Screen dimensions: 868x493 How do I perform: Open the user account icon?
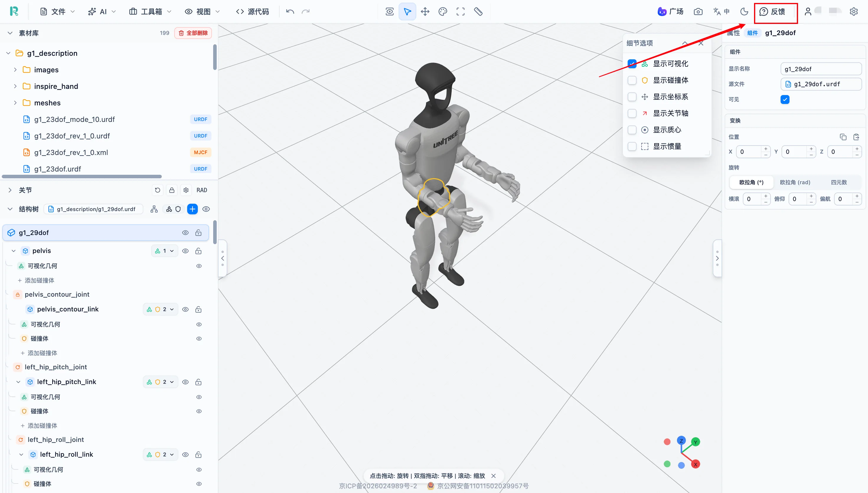[x=808, y=12]
